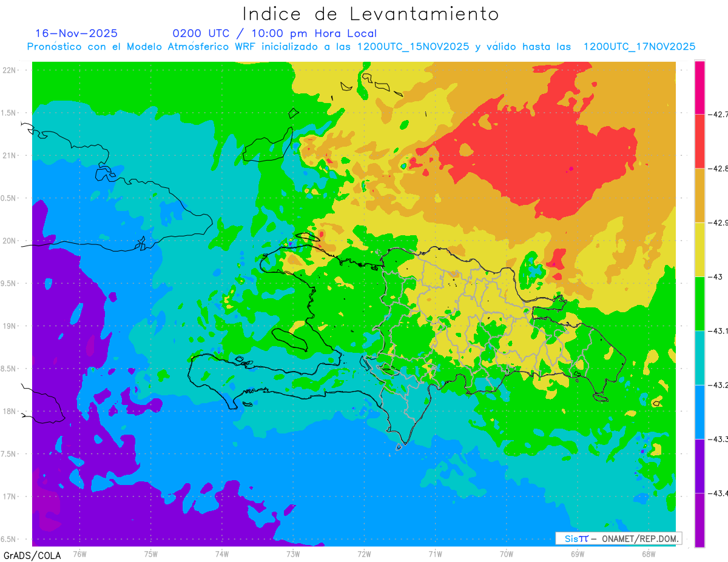Viewport: 728px width, 562px height.
Task: Click the '75W' longitude label
Action: (150, 554)
